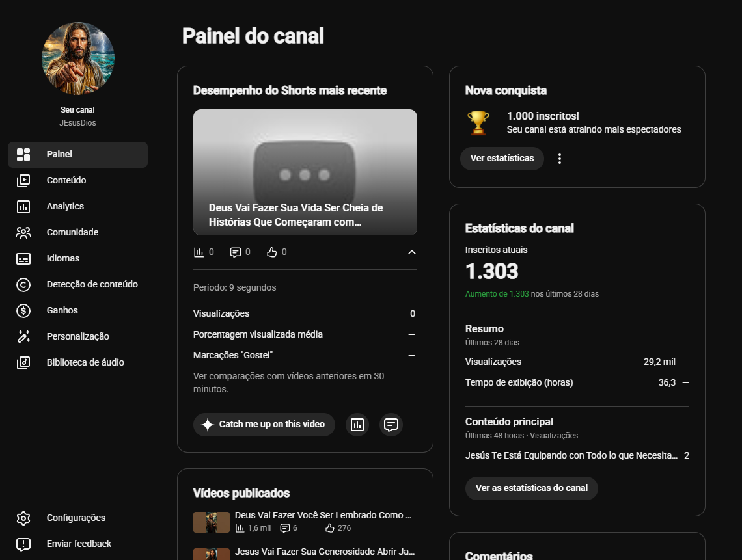Open Personalização in the sidebar
The image size is (742, 560).
[x=77, y=336]
